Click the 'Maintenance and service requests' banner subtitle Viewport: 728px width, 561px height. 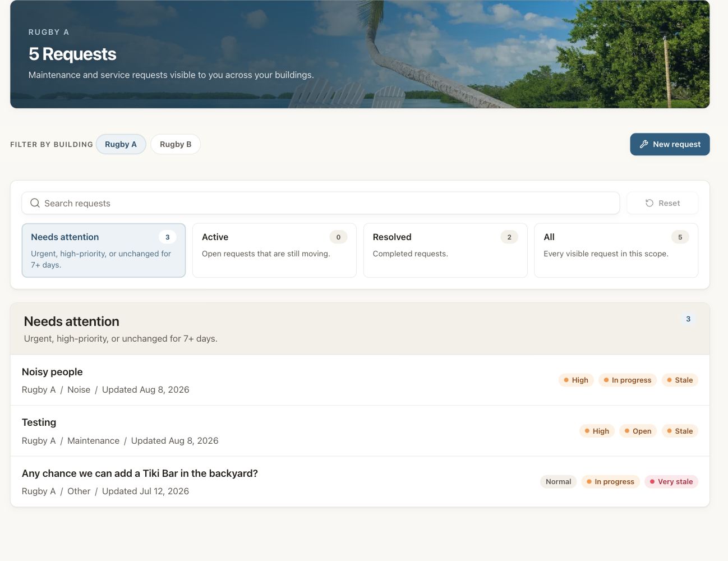tap(171, 75)
